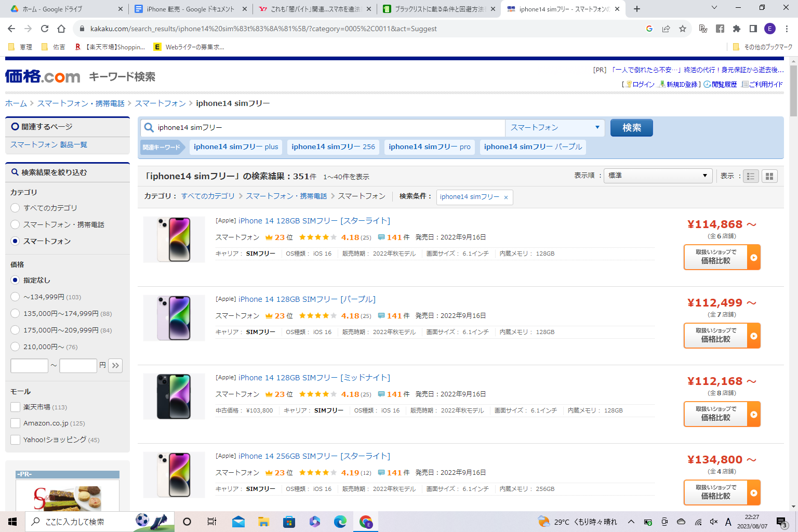Open the browser home page icon

[x=61, y=29]
